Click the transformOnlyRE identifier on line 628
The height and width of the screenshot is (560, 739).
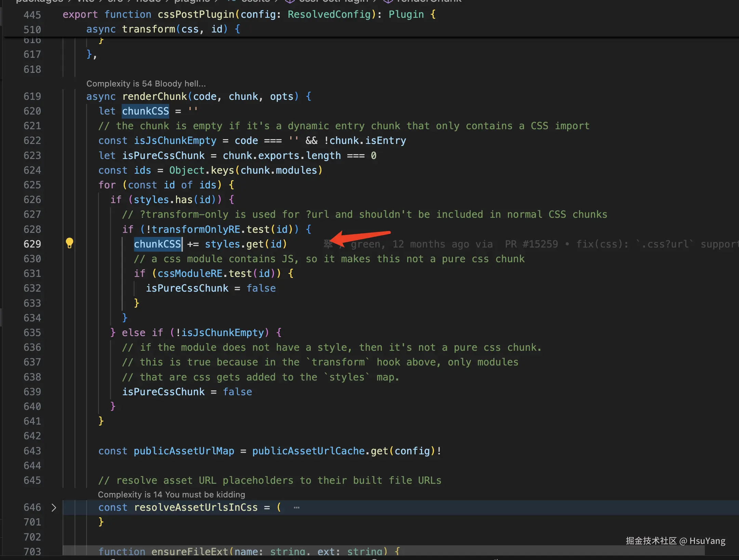[196, 229]
